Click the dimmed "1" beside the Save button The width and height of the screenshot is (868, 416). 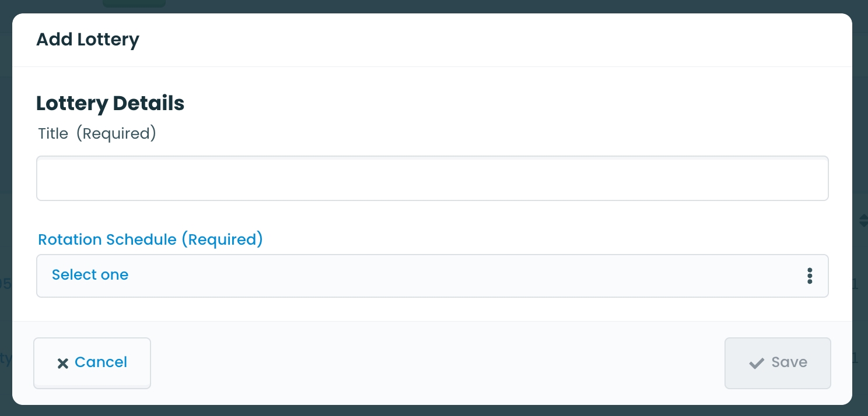pos(856,358)
